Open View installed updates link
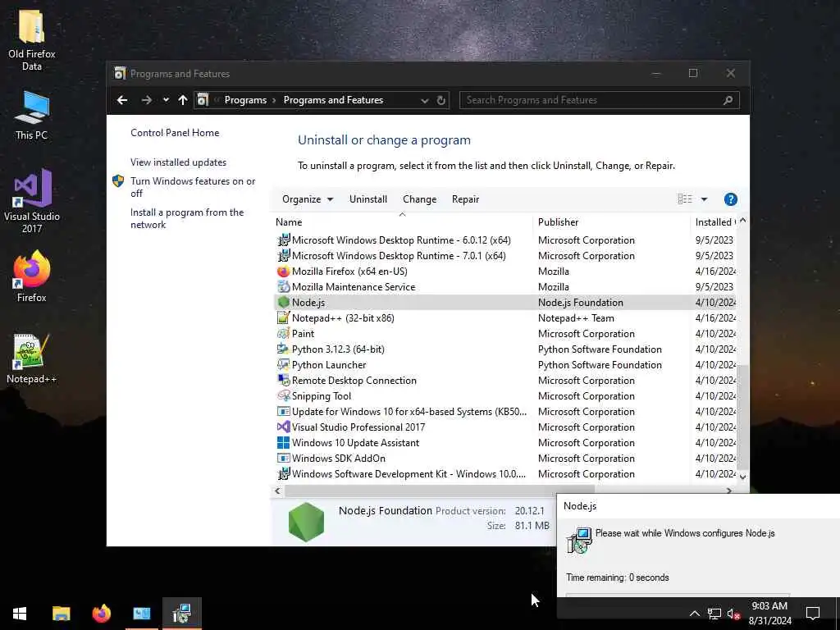The height and width of the screenshot is (630, 840). click(178, 162)
